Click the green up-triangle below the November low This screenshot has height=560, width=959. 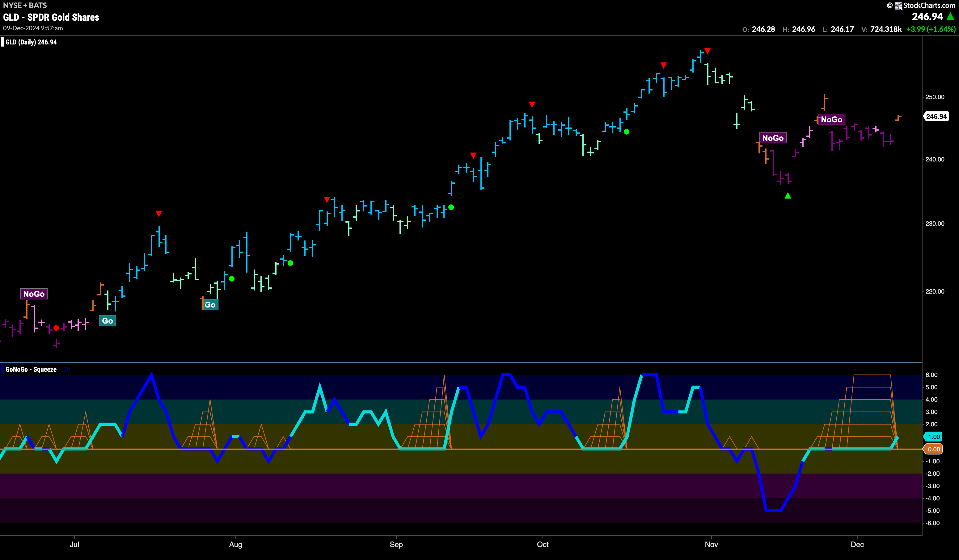(x=788, y=195)
